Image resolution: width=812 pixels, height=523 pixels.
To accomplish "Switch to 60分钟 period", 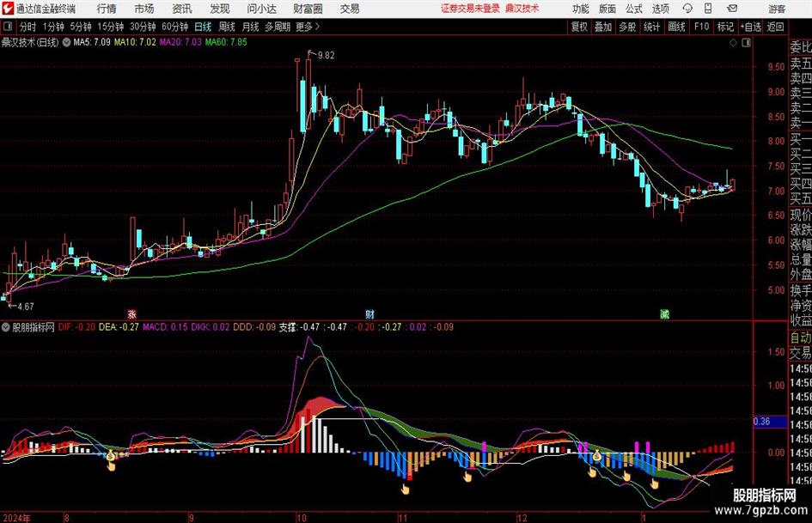I will click(174, 27).
